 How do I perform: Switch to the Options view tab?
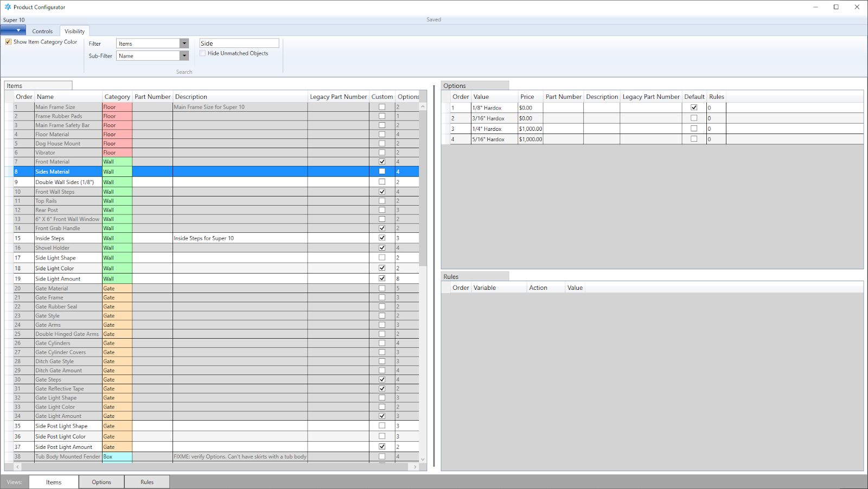pyautogui.click(x=101, y=482)
